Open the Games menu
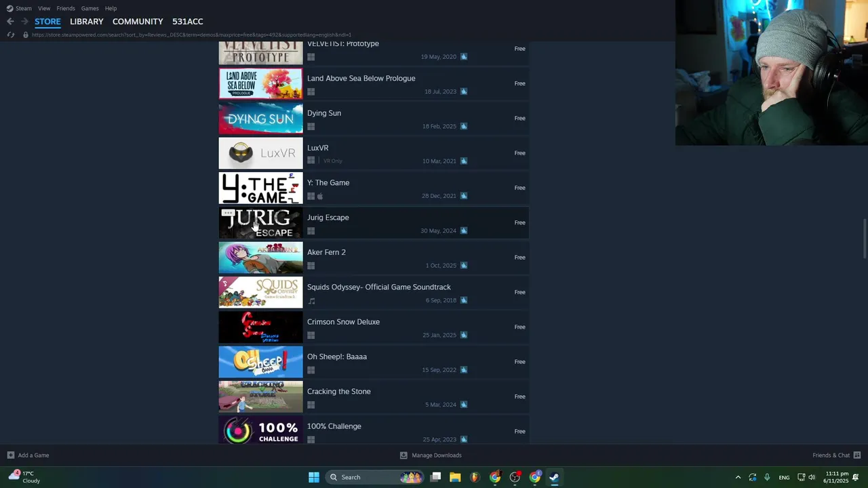 [90, 8]
